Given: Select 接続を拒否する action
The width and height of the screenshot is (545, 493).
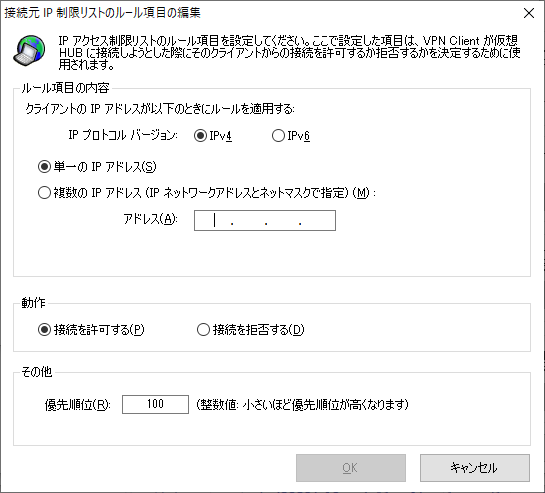Looking at the screenshot, I should tap(251, 329).
